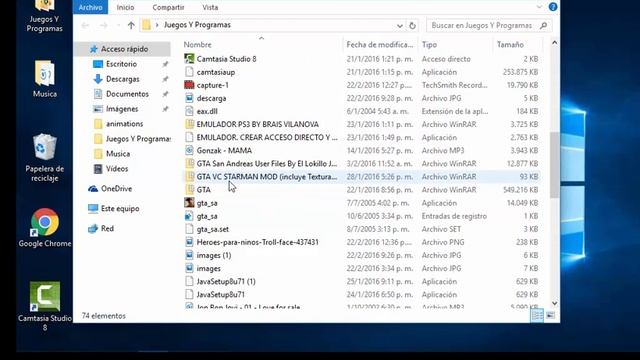640x360 pixels.
Task: Select the camtasiaup application file
Action: [x=216, y=72]
